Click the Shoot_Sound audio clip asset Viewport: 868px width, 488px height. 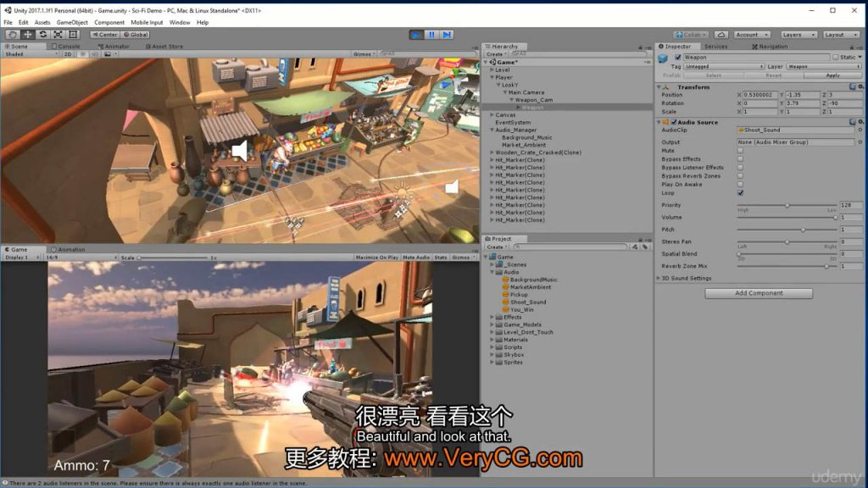(x=527, y=302)
